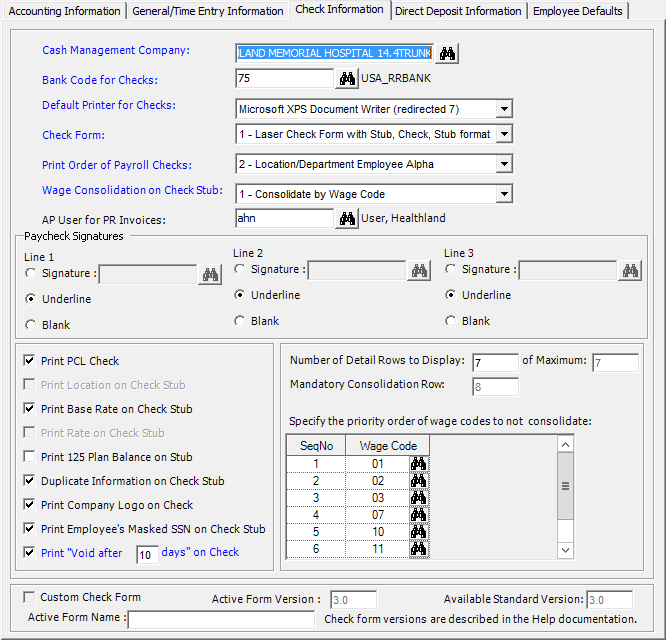The image size is (666, 640).
Task: Expand Default Printer for Checks dropdown
Action: pos(504,109)
